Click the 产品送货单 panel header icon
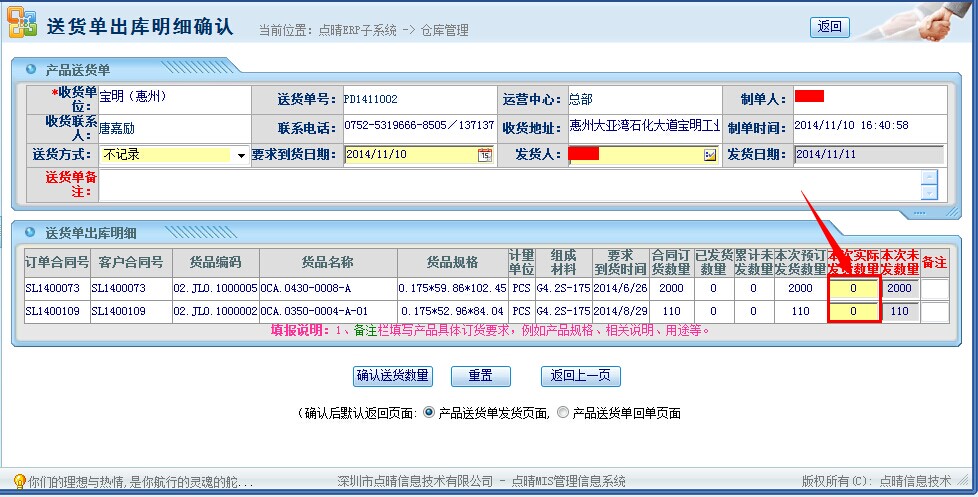Viewport: 978px width, 497px height. [29, 70]
